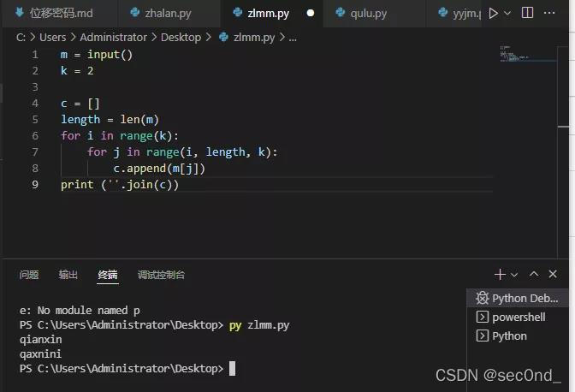The height and width of the screenshot is (392, 575).
Task: Click inside 'm = input()' code line
Action: coord(97,55)
